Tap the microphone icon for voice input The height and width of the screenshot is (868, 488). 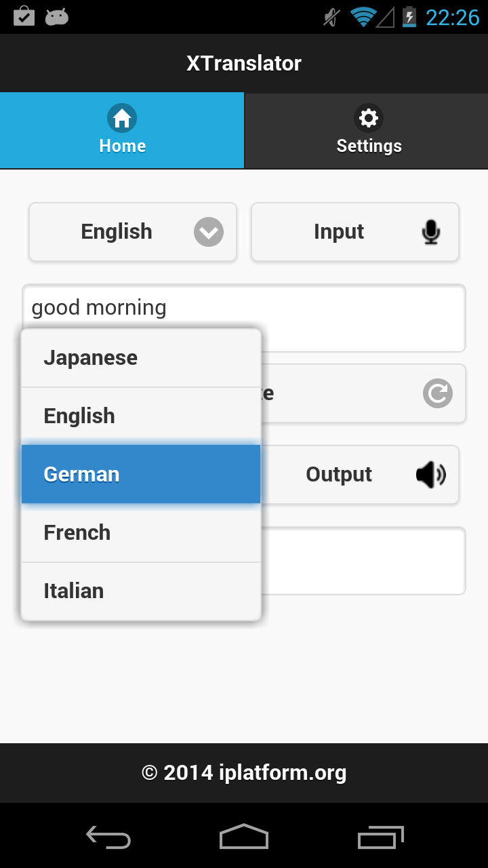click(431, 232)
